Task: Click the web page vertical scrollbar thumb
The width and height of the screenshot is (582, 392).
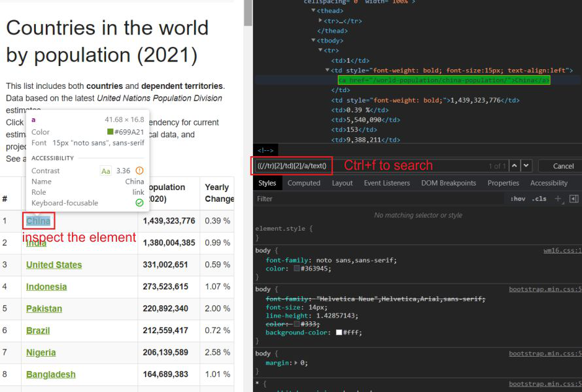Action: point(248,13)
